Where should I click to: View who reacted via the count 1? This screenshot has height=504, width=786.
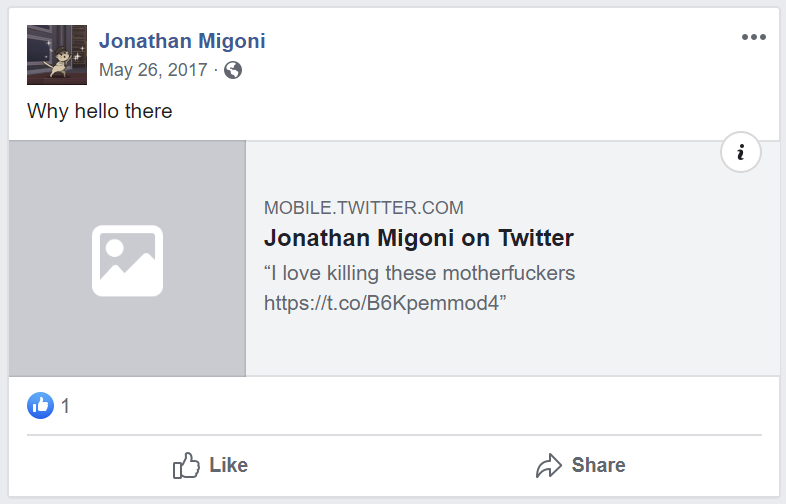tap(65, 406)
